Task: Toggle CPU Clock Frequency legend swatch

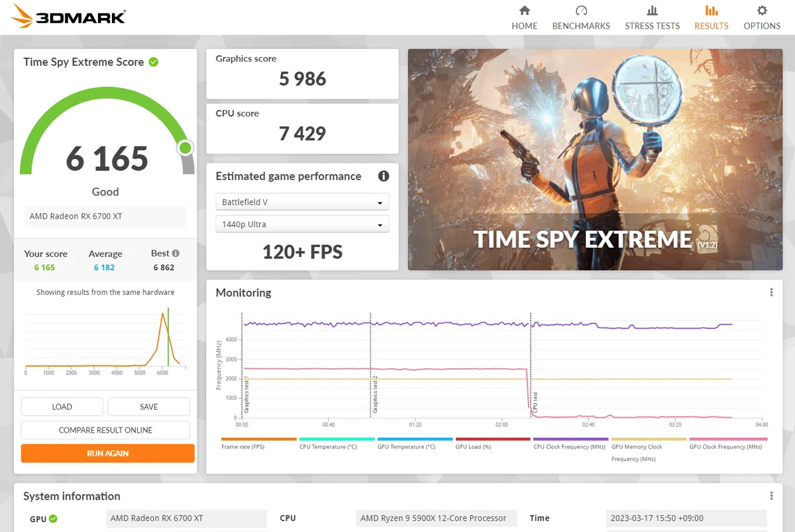Action: pos(571,439)
